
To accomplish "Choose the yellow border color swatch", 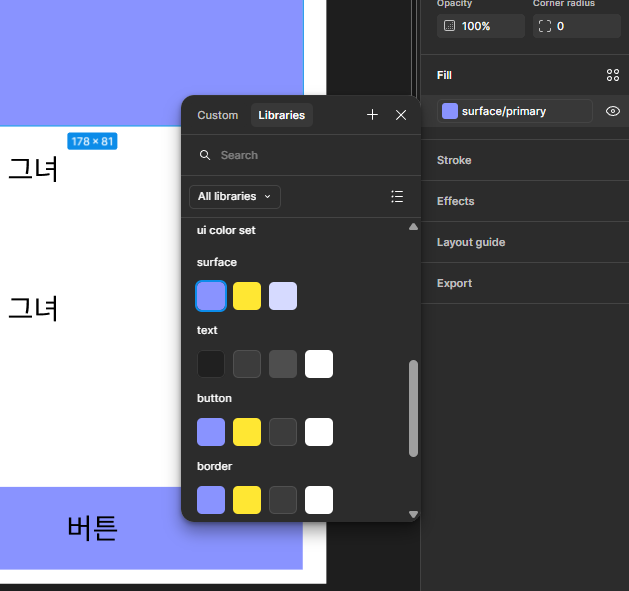I will (x=247, y=500).
